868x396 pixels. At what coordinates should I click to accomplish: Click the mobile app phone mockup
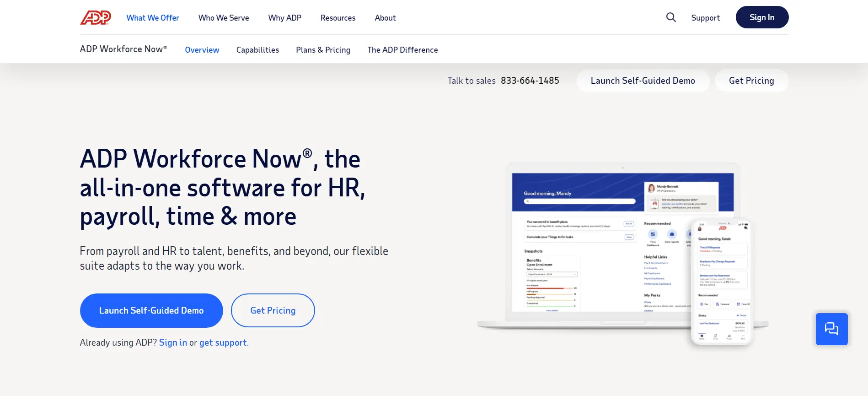tap(722, 282)
